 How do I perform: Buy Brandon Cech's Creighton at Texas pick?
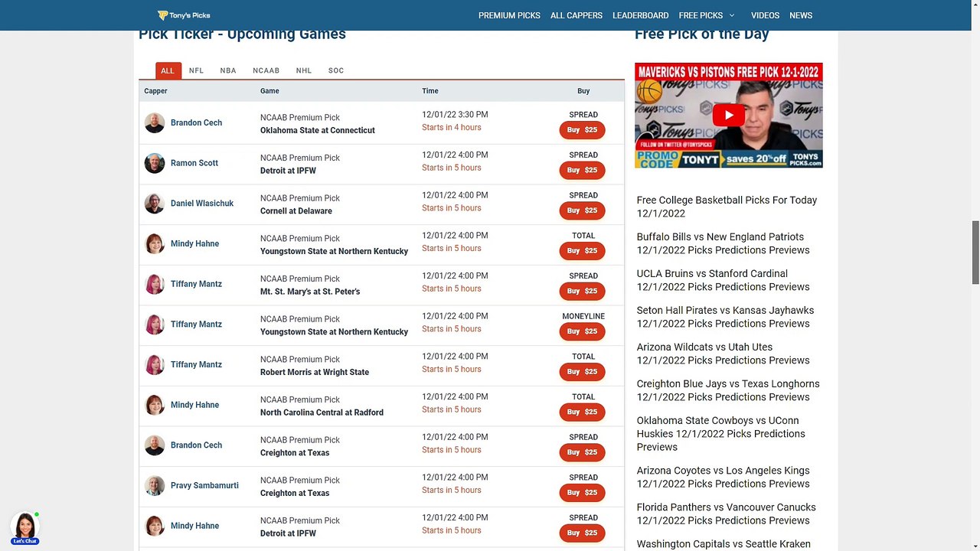click(x=582, y=452)
